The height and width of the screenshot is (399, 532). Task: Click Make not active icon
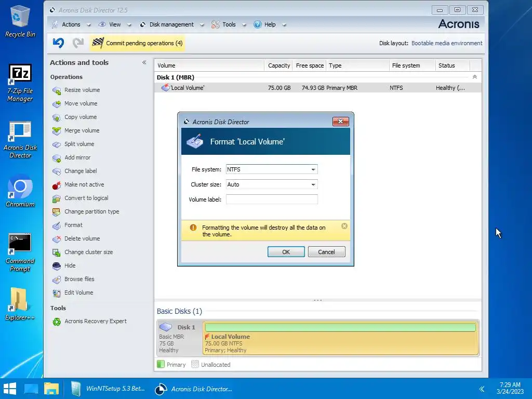point(56,185)
